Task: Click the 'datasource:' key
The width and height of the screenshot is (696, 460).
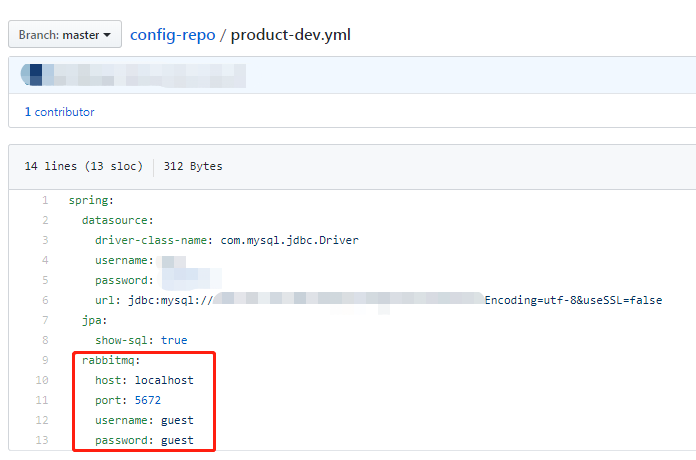Action: coord(118,220)
